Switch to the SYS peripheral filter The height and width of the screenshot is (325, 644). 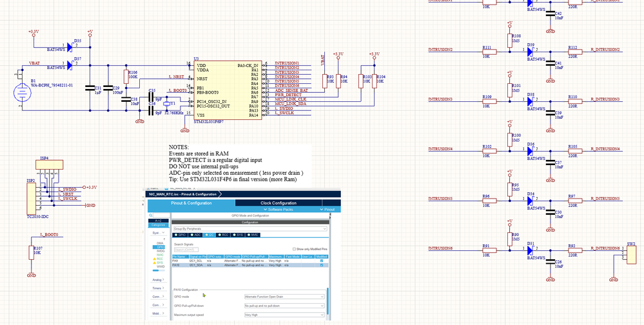[x=238, y=235]
